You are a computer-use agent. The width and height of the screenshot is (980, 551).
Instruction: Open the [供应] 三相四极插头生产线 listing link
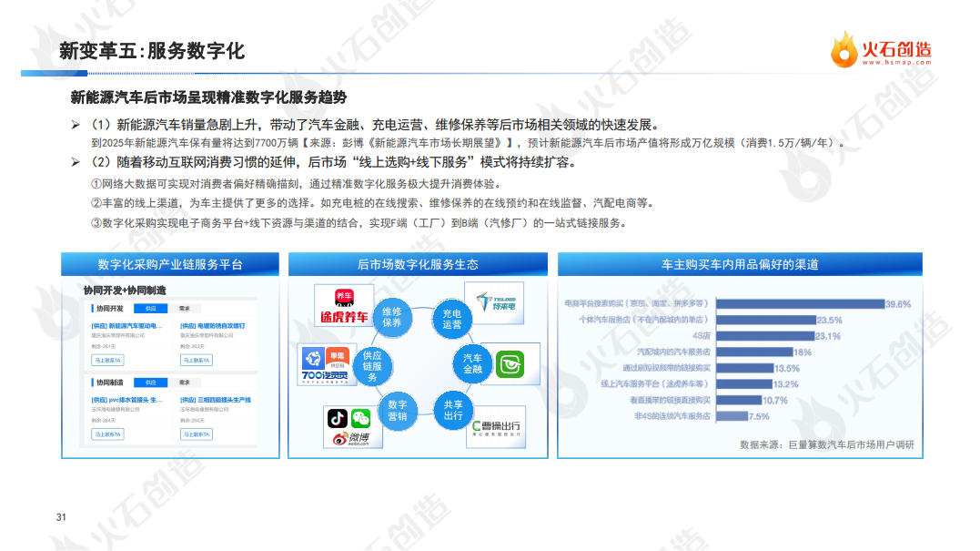tap(216, 400)
